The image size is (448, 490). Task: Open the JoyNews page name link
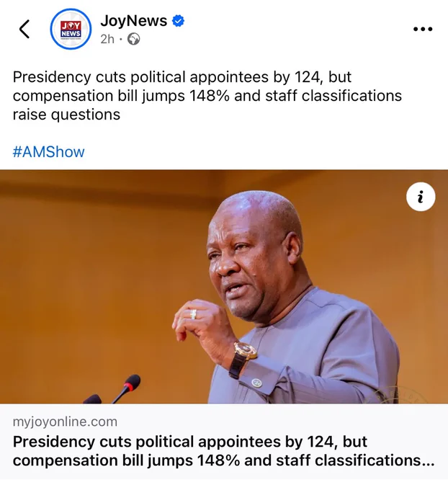click(134, 21)
